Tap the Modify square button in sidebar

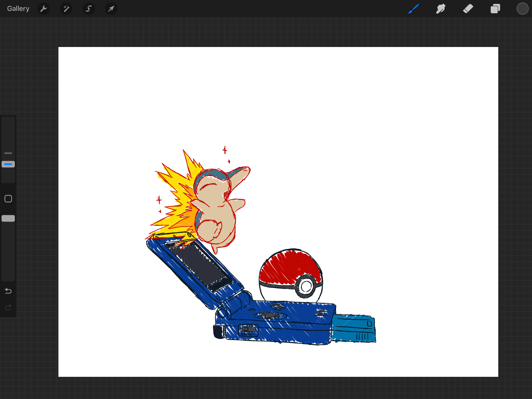click(8, 199)
